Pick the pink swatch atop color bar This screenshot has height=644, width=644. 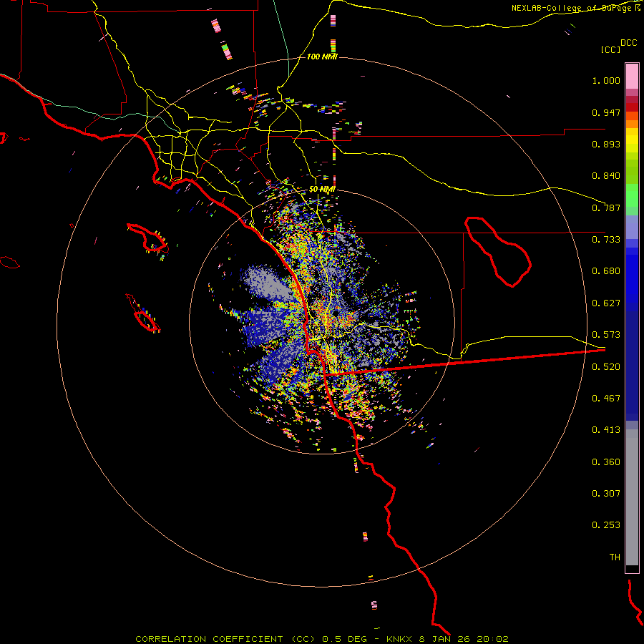click(x=632, y=77)
